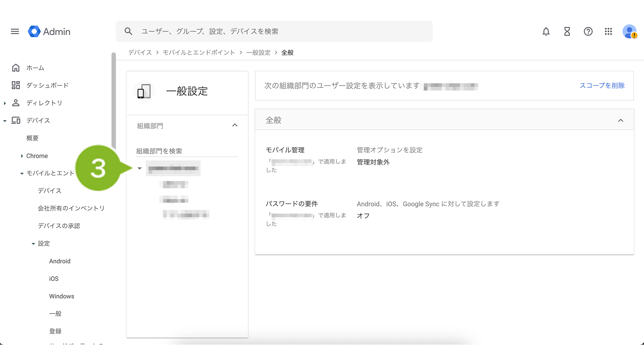Click the Google Admin logo
The width and height of the screenshot is (644, 362).
(49, 31)
